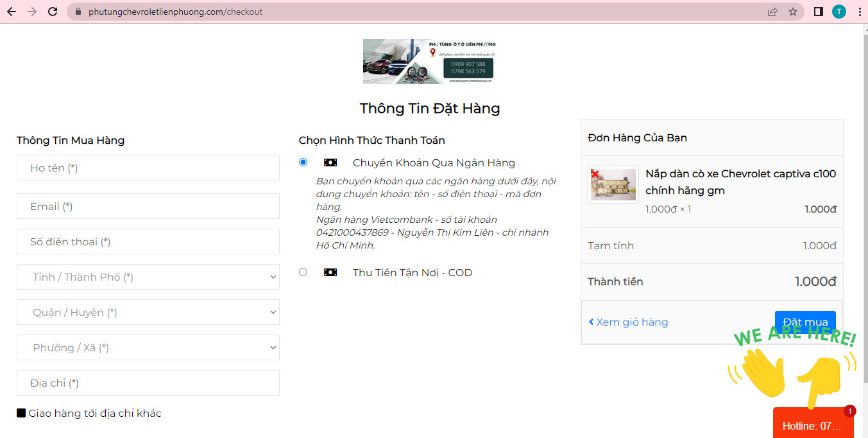
Task: Click the Đặt mua order button
Action: pyautogui.click(x=804, y=322)
